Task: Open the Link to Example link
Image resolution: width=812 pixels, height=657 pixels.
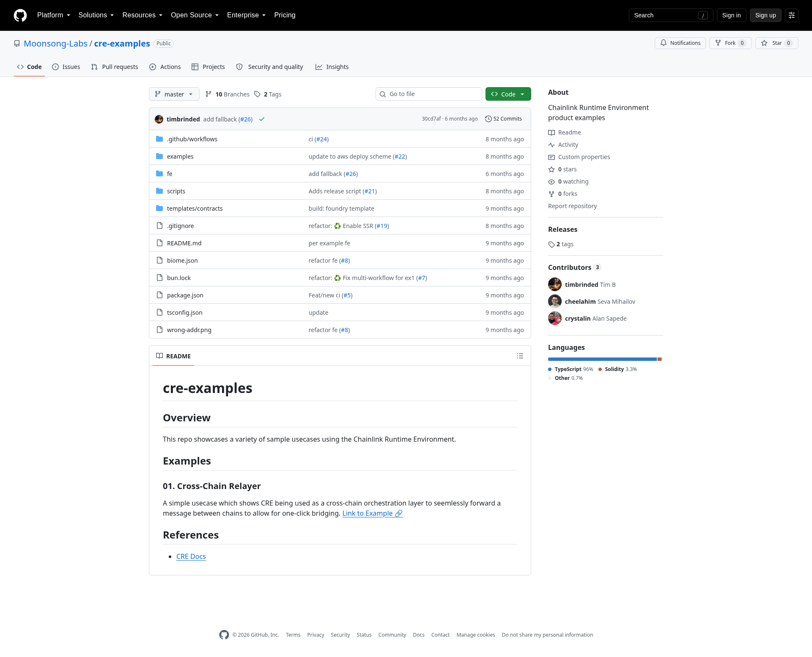Action: click(x=373, y=513)
